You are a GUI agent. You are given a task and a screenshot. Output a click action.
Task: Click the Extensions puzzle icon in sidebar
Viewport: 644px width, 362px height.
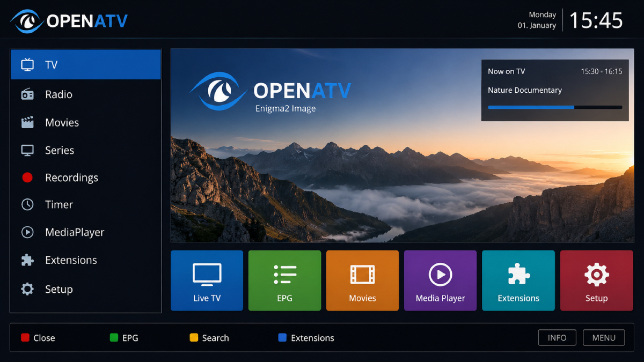tap(27, 260)
